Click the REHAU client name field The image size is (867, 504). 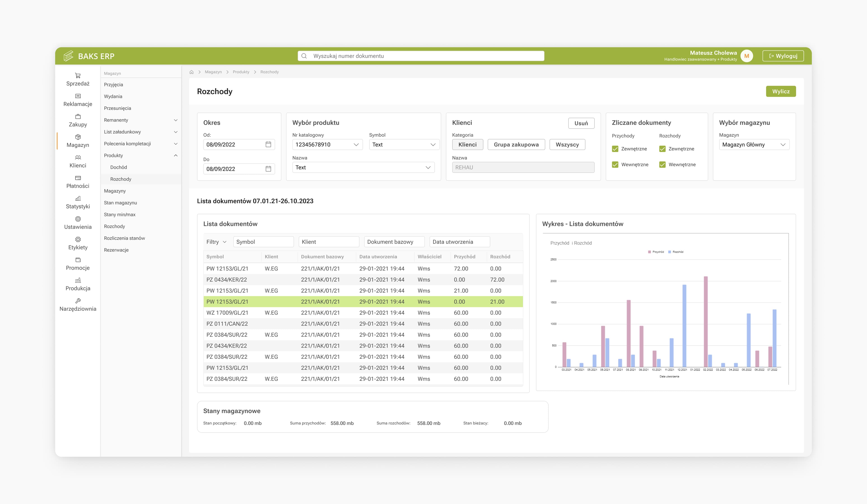point(523,167)
